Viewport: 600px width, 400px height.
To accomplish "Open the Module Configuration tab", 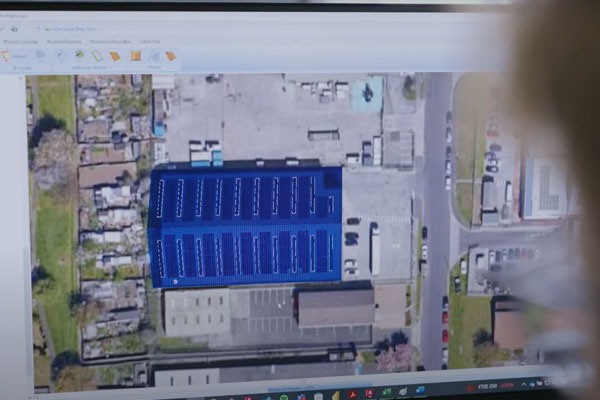I will 110,41.
